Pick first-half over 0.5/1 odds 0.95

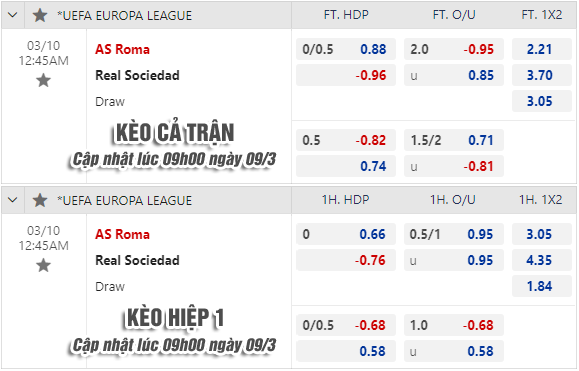pos(454,234)
